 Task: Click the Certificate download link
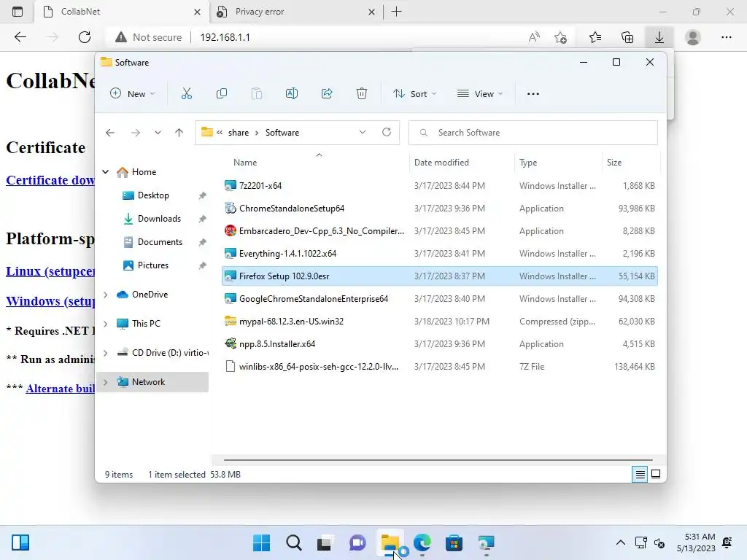click(x=50, y=181)
